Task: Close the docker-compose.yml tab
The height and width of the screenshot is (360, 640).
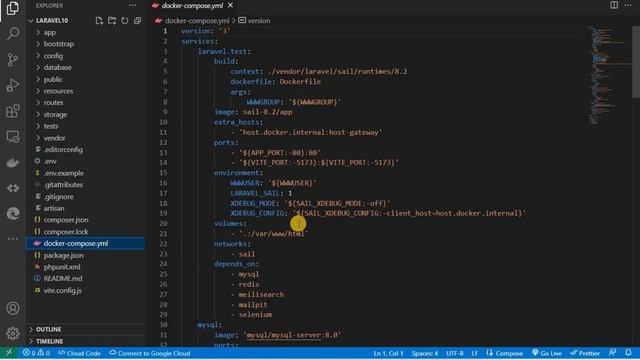Action: coord(231,5)
